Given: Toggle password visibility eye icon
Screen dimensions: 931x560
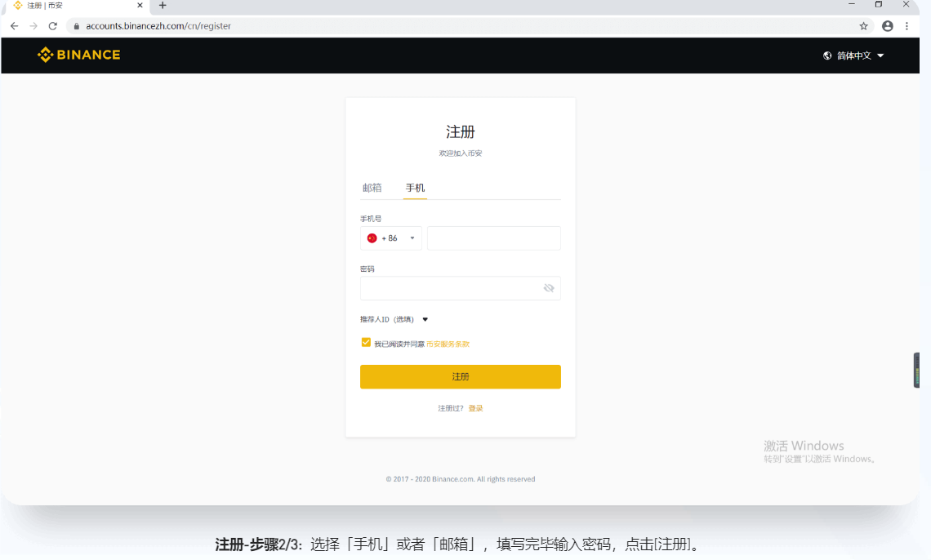Looking at the screenshot, I should (549, 288).
